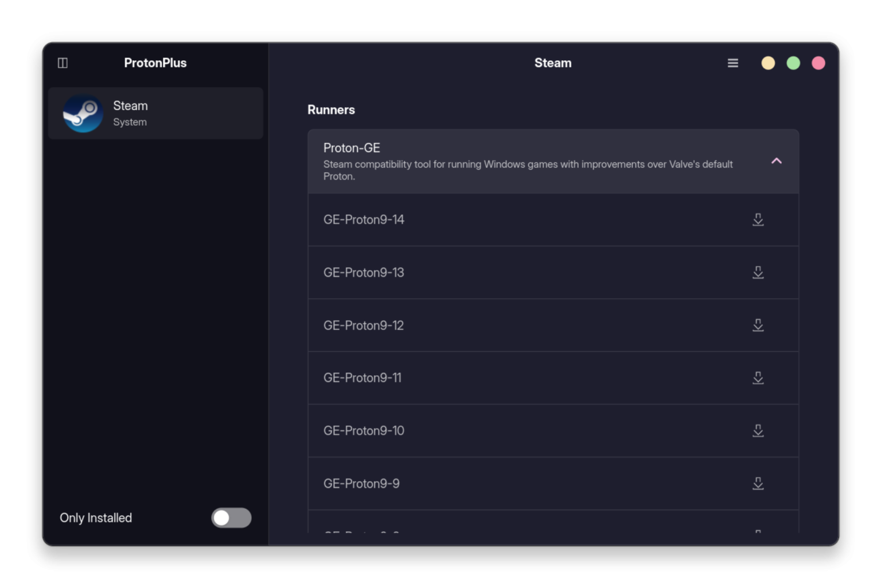Download GE-Proton9-13 via its download icon

(x=758, y=272)
